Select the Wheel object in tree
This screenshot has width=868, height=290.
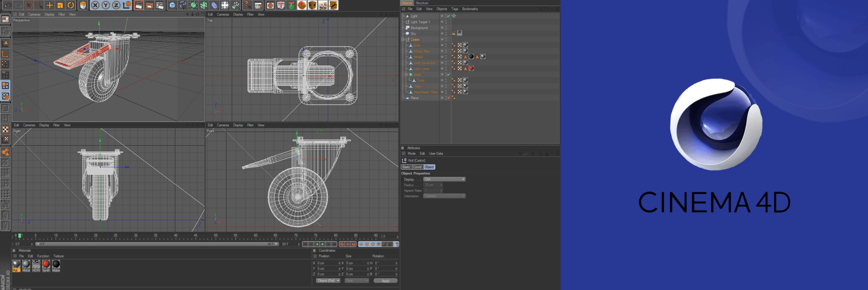click(x=419, y=57)
